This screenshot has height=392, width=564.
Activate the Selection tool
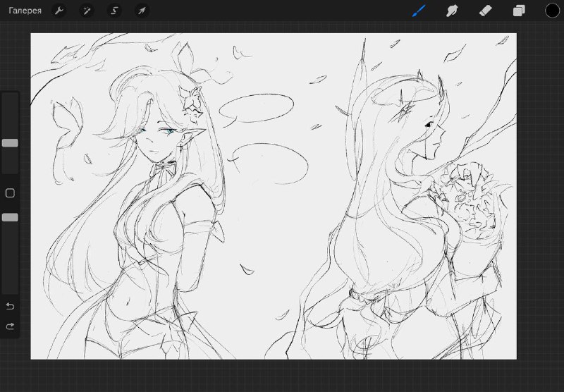point(114,11)
